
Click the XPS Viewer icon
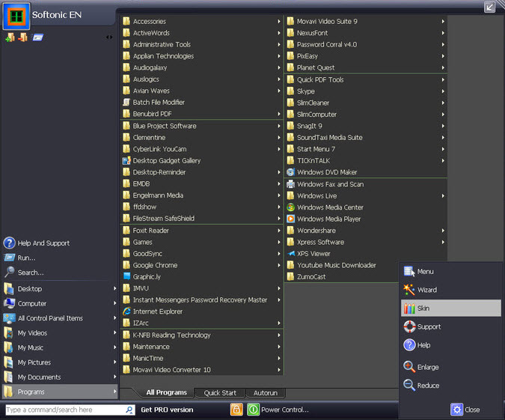[290, 254]
